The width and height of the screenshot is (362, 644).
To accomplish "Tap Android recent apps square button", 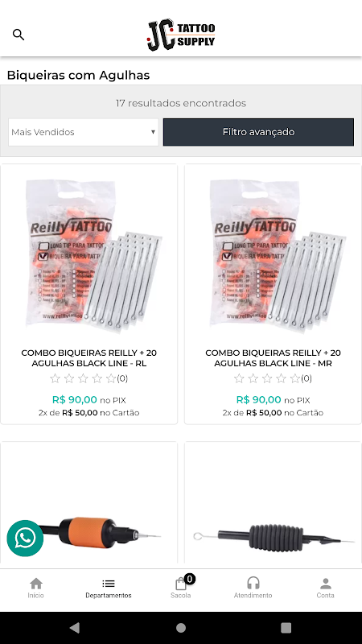I will pyautogui.click(x=286, y=628).
